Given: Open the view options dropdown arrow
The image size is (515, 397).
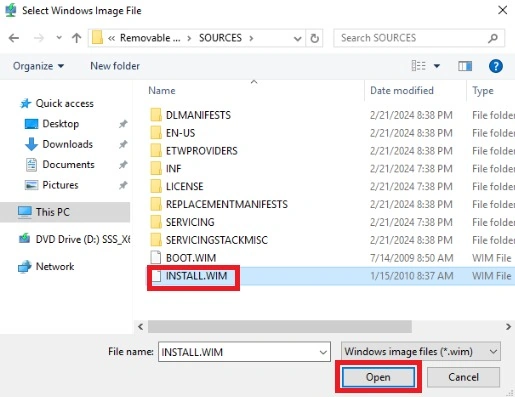Looking at the screenshot, I should tap(437, 66).
